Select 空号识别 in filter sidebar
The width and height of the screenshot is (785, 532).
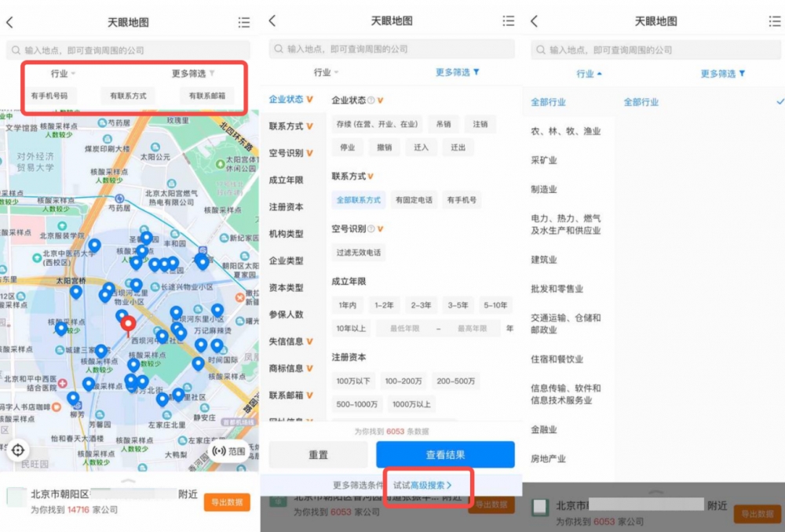pyautogui.click(x=291, y=153)
